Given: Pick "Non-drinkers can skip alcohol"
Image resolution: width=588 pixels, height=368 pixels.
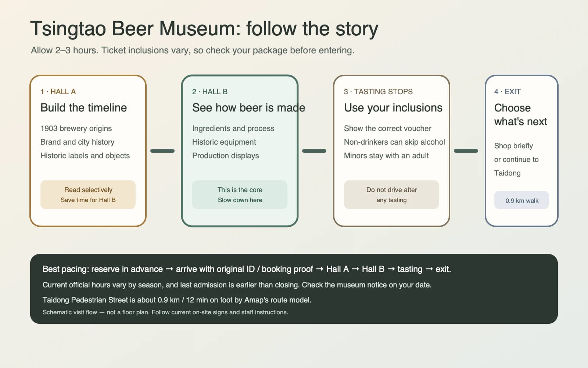Looking at the screenshot, I should coord(394,142).
